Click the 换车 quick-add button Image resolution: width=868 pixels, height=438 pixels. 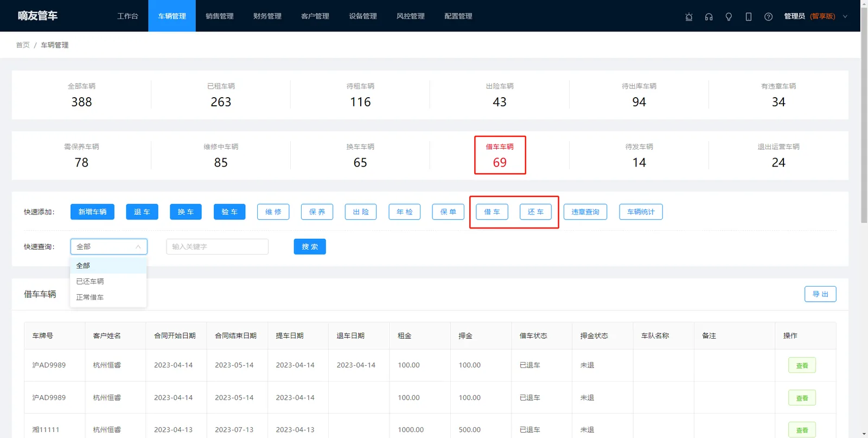[x=186, y=212]
